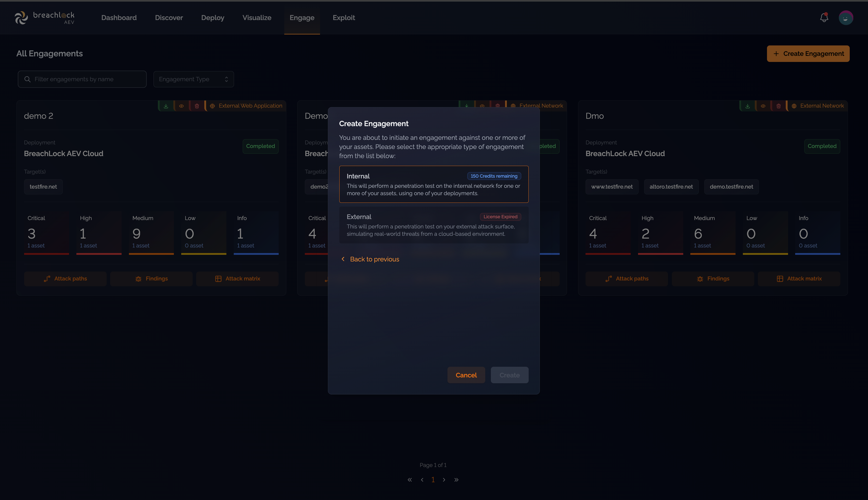Image resolution: width=868 pixels, height=500 pixels.
Task: Click page number 1 in pagination
Action: 433,480
